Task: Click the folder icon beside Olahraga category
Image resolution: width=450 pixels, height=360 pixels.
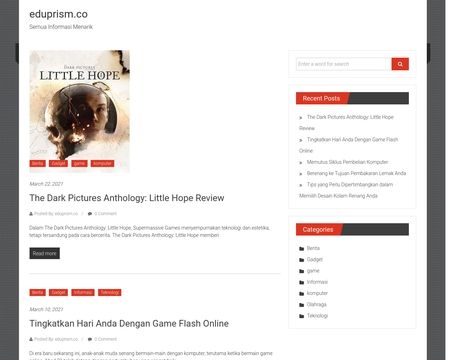Action: [x=302, y=305]
